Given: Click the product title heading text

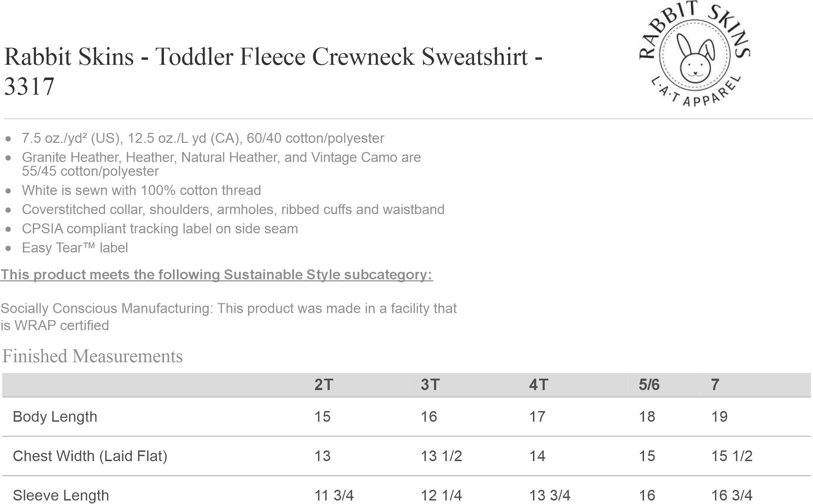Looking at the screenshot, I should pos(273,71).
